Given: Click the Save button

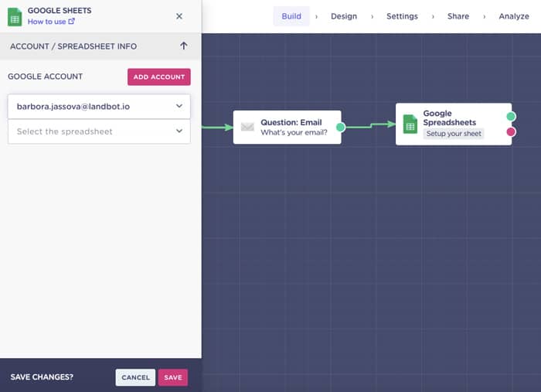Looking at the screenshot, I should click(x=173, y=377).
